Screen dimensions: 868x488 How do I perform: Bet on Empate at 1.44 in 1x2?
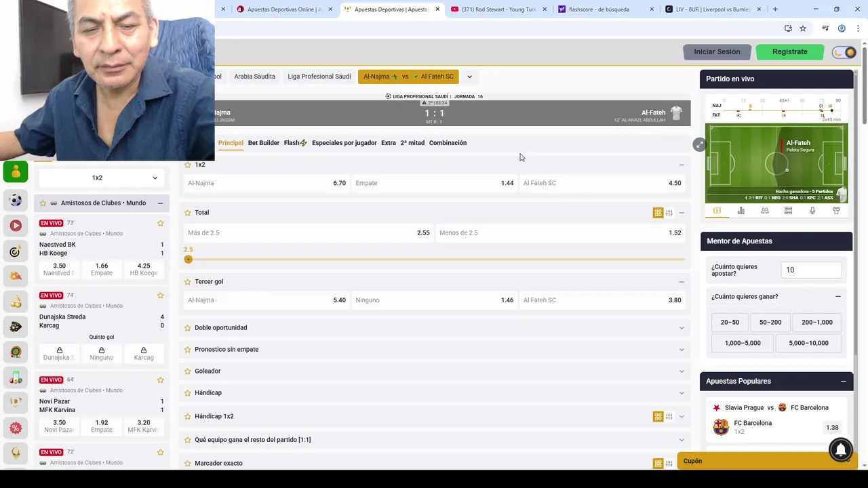pyautogui.click(x=434, y=183)
